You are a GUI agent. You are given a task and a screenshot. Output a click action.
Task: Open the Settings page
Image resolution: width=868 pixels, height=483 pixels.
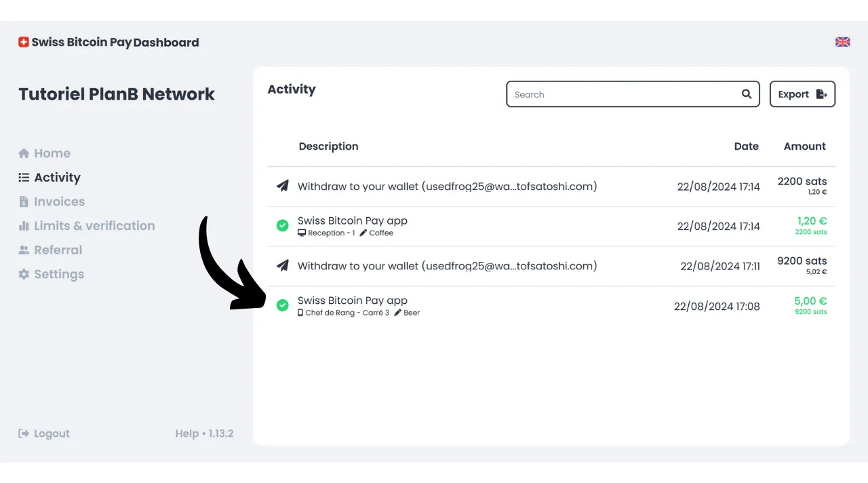pos(59,274)
